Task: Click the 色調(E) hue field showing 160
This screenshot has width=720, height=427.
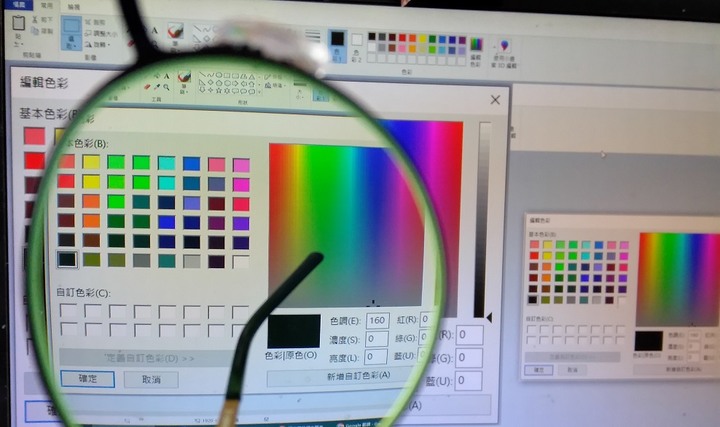Action: point(377,320)
